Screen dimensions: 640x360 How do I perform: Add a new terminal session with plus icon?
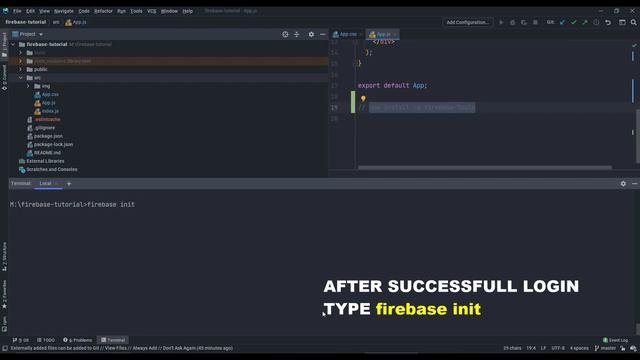(x=69, y=184)
